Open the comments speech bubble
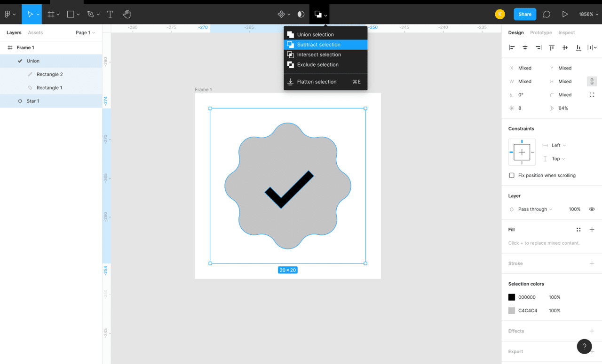602x364 pixels. coord(546,14)
